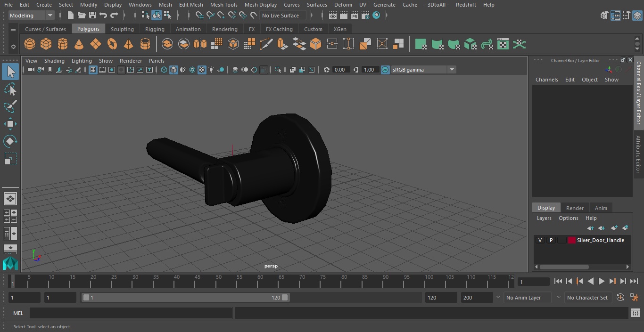Image resolution: width=644 pixels, height=332 pixels.
Task: Open the Edit Mesh menu
Action: click(x=191, y=5)
